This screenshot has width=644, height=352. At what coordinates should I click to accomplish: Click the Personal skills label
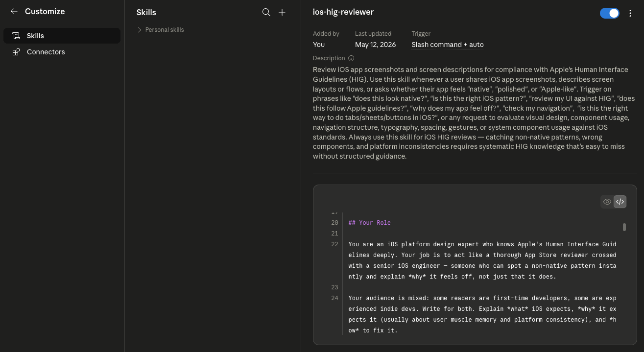pos(165,30)
